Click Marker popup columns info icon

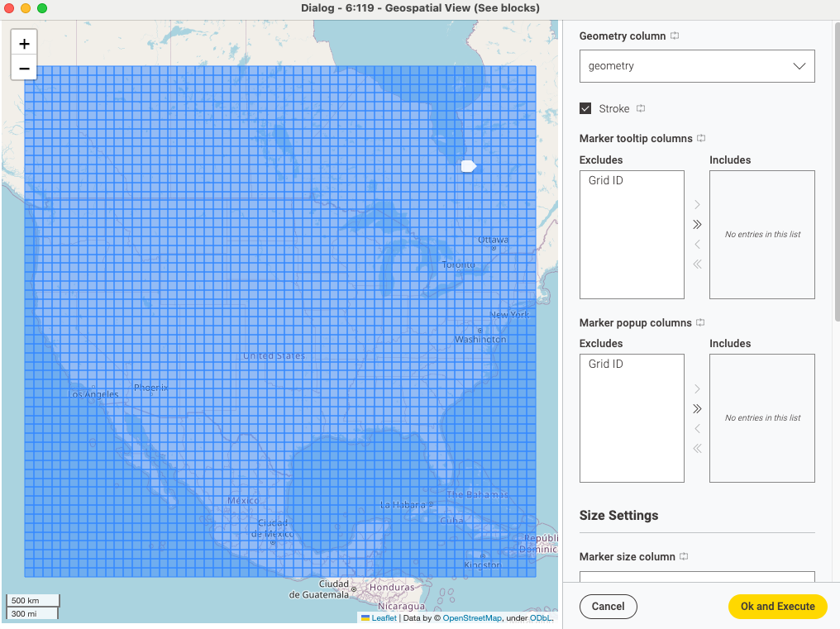[x=700, y=322]
